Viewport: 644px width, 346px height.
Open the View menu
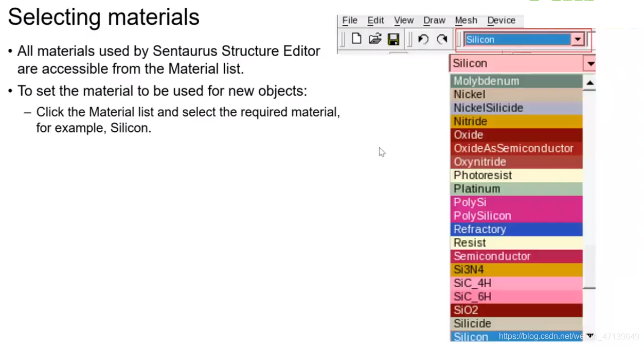(x=404, y=20)
